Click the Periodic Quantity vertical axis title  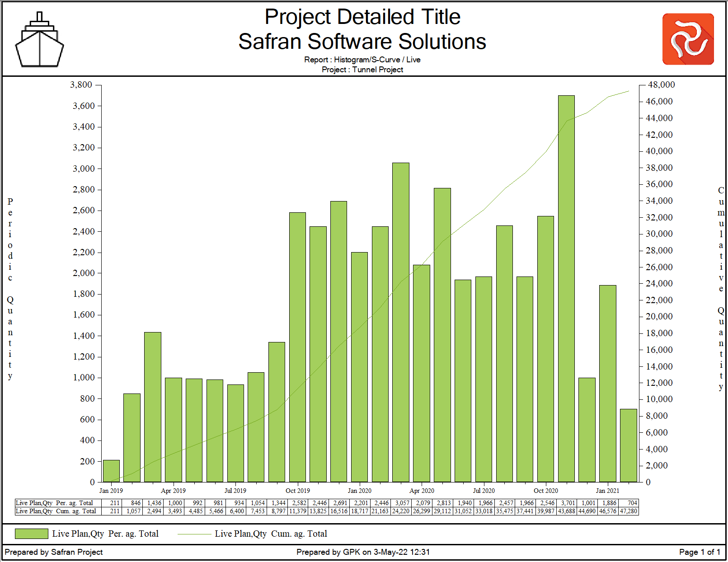(10, 288)
